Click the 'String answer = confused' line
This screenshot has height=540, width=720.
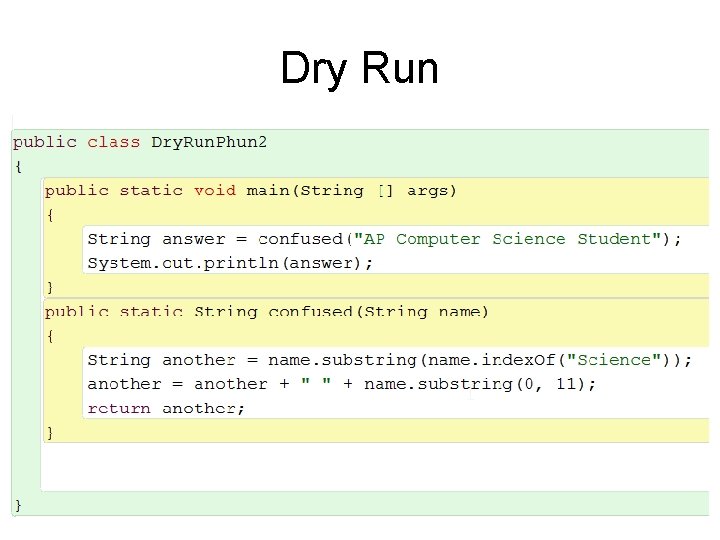pos(384,239)
